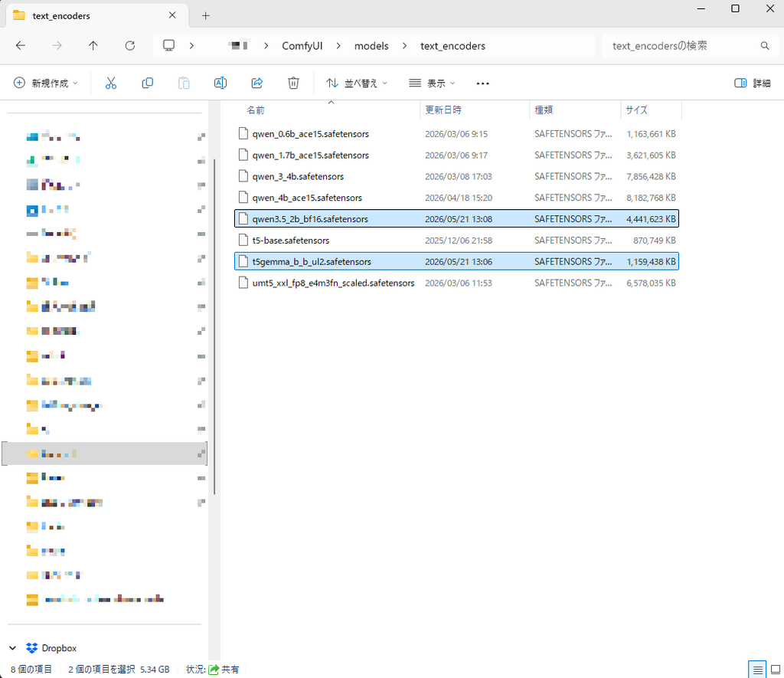Click 3,621,605 KB size cell

click(x=651, y=155)
